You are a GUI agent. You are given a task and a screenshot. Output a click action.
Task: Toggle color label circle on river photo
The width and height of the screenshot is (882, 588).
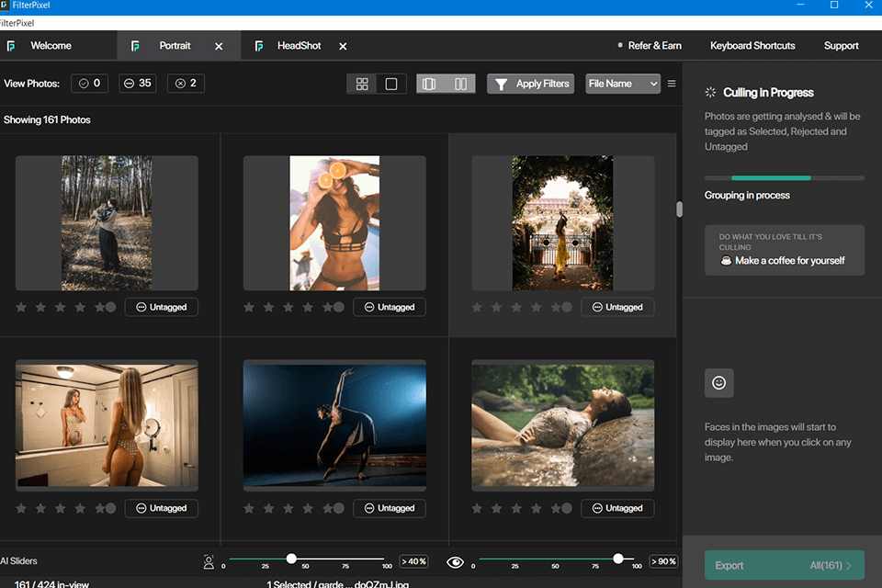pyautogui.click(x=567, y=508)
